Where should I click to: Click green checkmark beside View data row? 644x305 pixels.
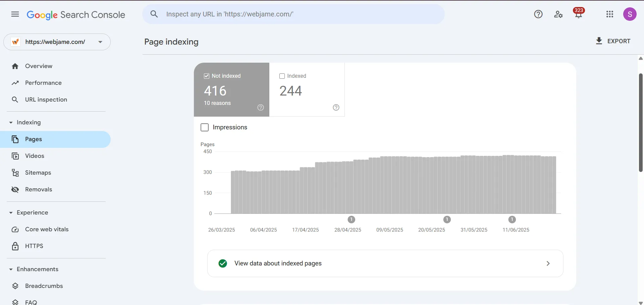(x=223, y=263)
